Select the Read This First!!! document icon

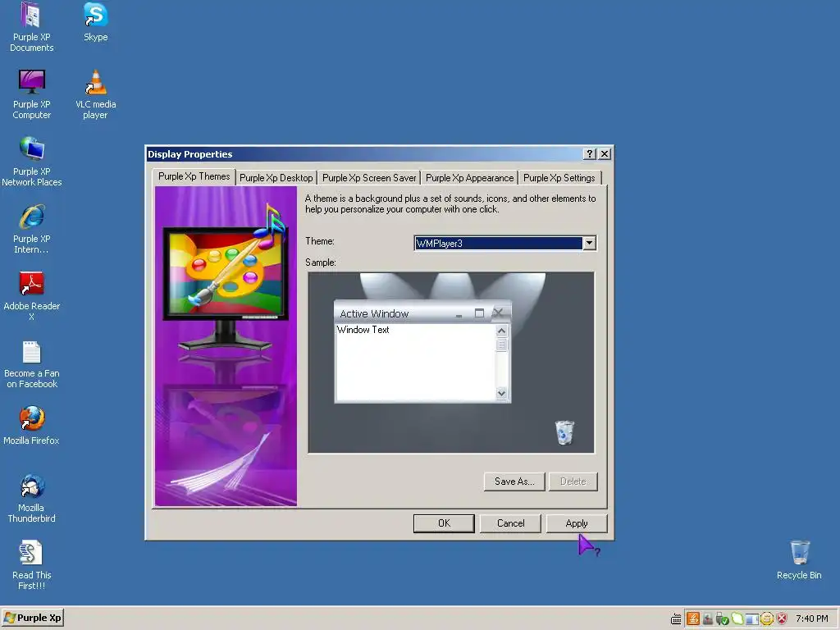(x=32, y=565)
